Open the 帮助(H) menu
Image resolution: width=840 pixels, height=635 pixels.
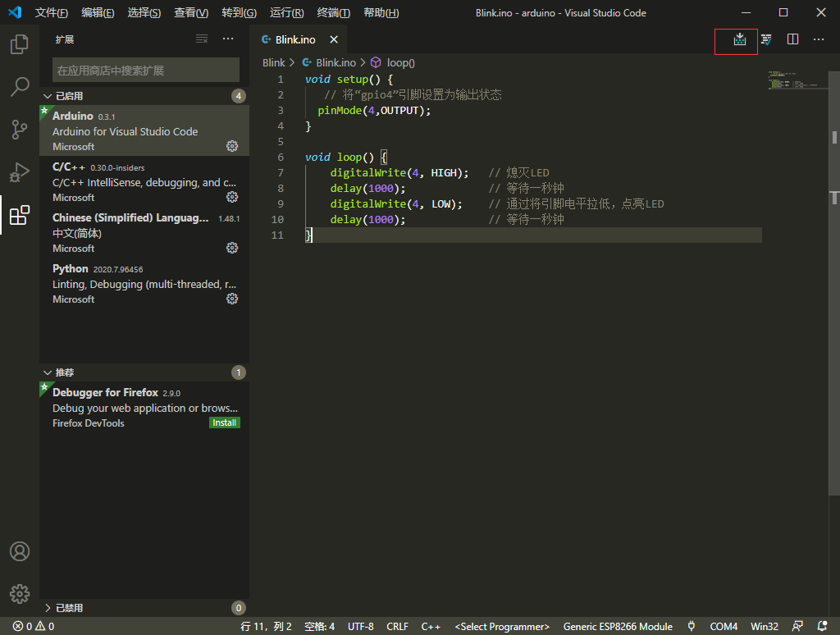click(381, 12)
